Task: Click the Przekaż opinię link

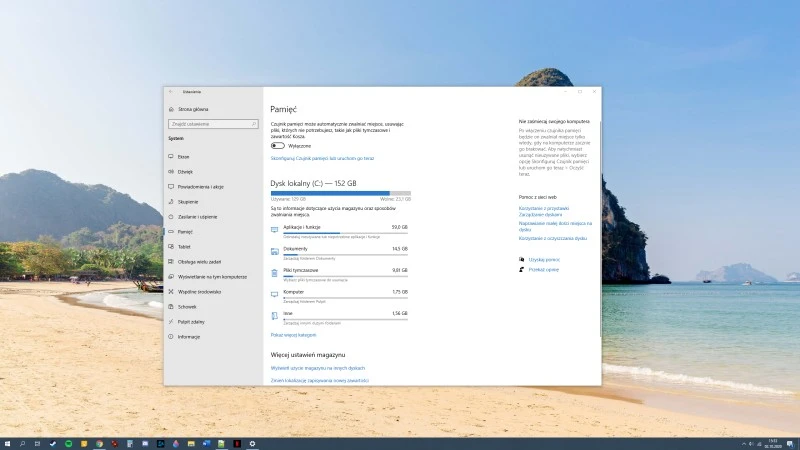Action: (543, 269)
